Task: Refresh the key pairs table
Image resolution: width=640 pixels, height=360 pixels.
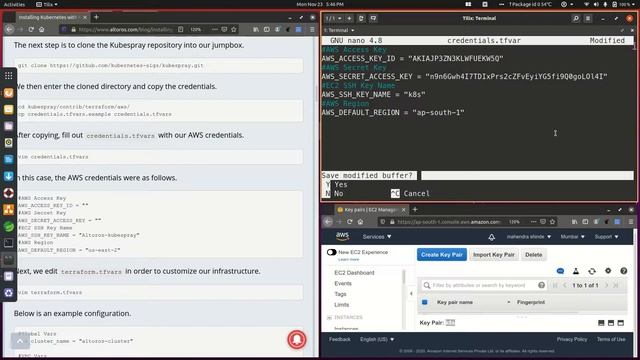Action: [x=592, y=271]
